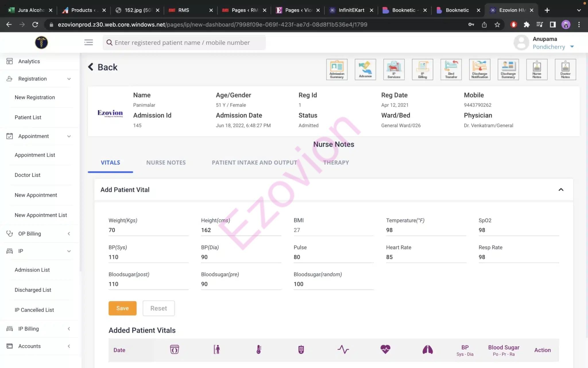The width and height of the screenshot is (588, 368).
Task: Toggle the hamburger sidebar menu
Action: coord(88,43)
